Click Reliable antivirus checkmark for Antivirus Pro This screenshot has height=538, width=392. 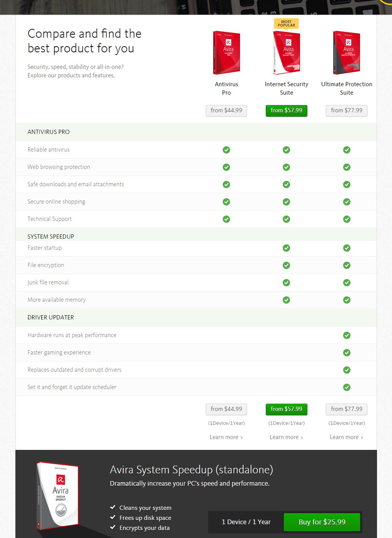point(227,150)
